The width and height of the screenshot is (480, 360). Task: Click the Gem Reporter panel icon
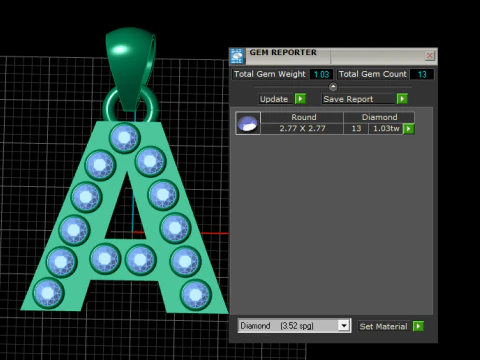tap(237, 56)
